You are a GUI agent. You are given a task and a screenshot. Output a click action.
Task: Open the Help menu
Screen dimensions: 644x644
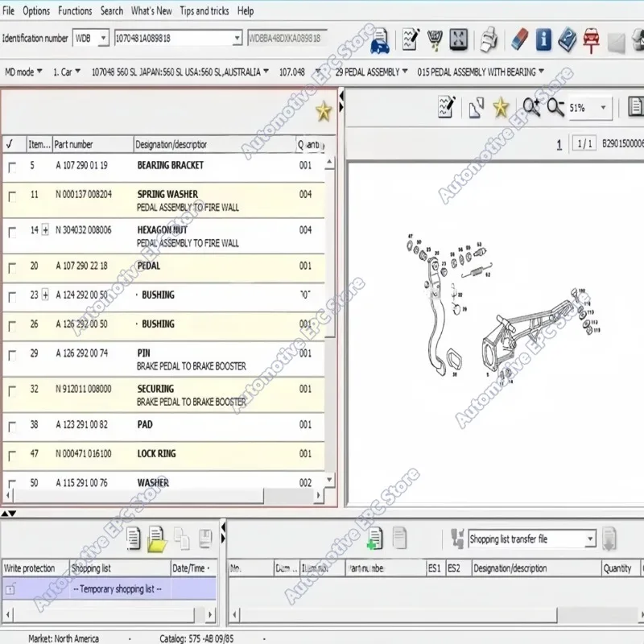tap(246, 10)
